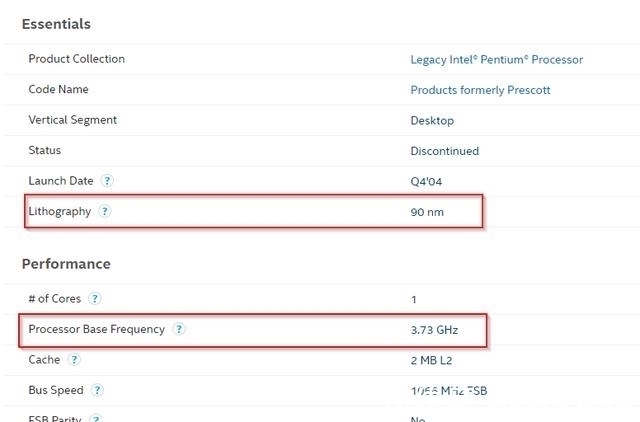
Task: Click the Performance section heading
Action: click(66, 264)
